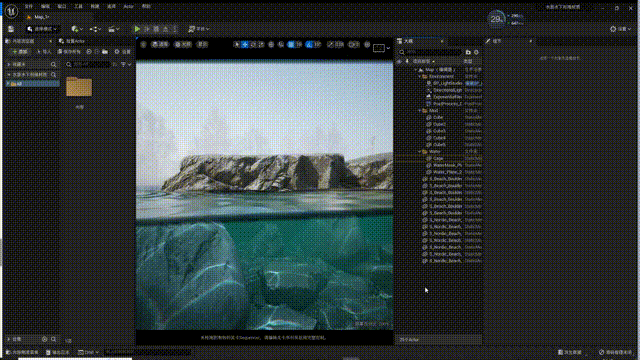
Task: Adjust camera speed setting in viewport
Action: 354,44
